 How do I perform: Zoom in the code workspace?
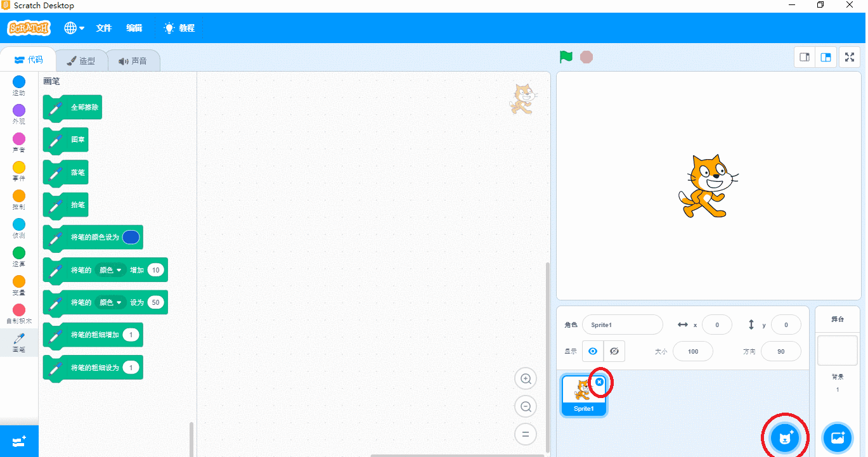pos(526,379)
